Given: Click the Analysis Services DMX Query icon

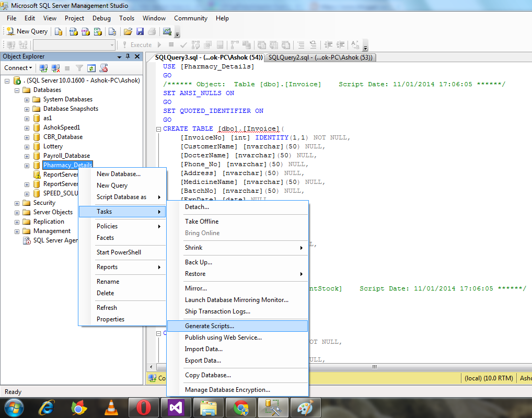Looking at the screenshot, I should click(x=86, y=31).
